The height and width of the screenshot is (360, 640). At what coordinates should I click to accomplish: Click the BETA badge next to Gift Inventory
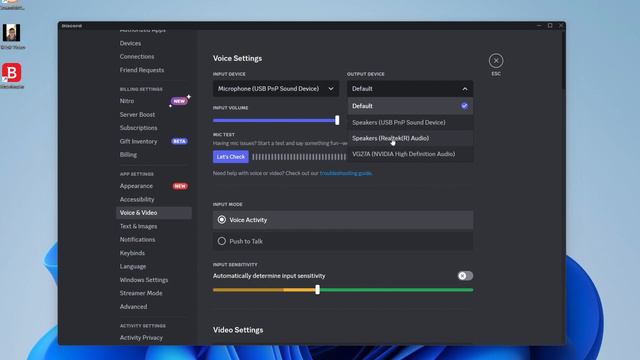click(179, 141)
